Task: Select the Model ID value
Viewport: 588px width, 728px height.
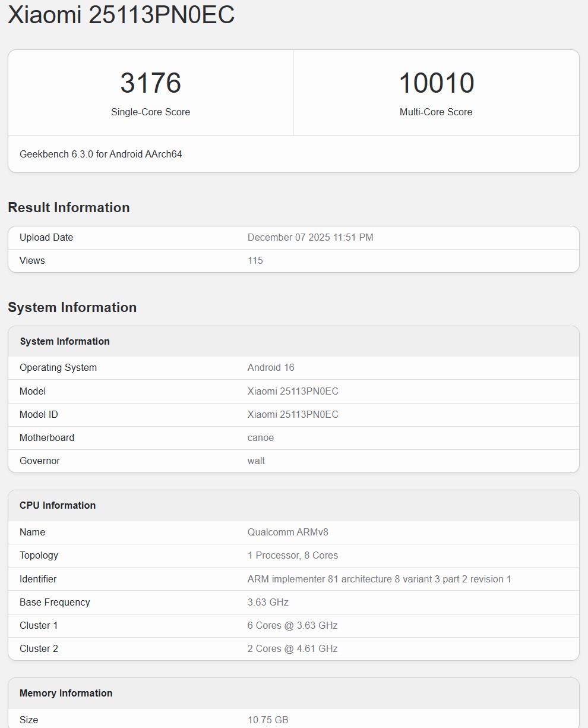Action: click(x=293, y=414)
